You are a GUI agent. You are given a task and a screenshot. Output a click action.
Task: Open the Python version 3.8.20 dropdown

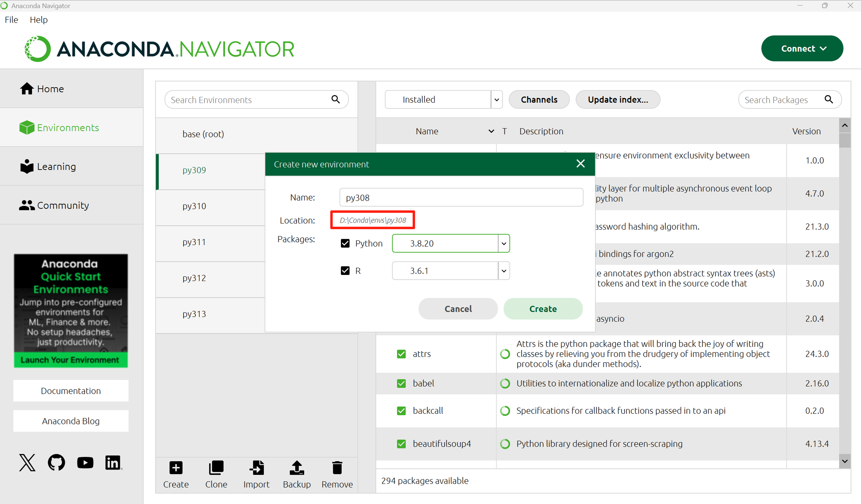click(451, 243)
